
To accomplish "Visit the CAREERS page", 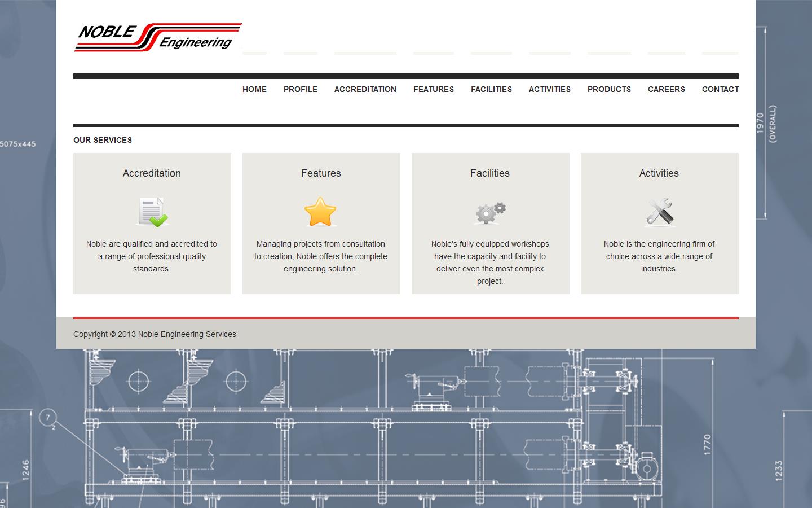I will pyautogui.click(x=667, y=89).
